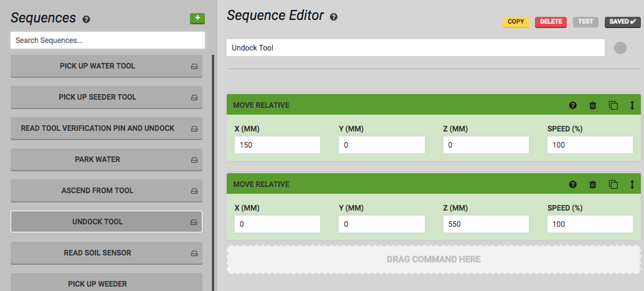This screenshot has width=644, height=291.
Task: Edit X value 150 in first step
Action: [x=277, y=145]
